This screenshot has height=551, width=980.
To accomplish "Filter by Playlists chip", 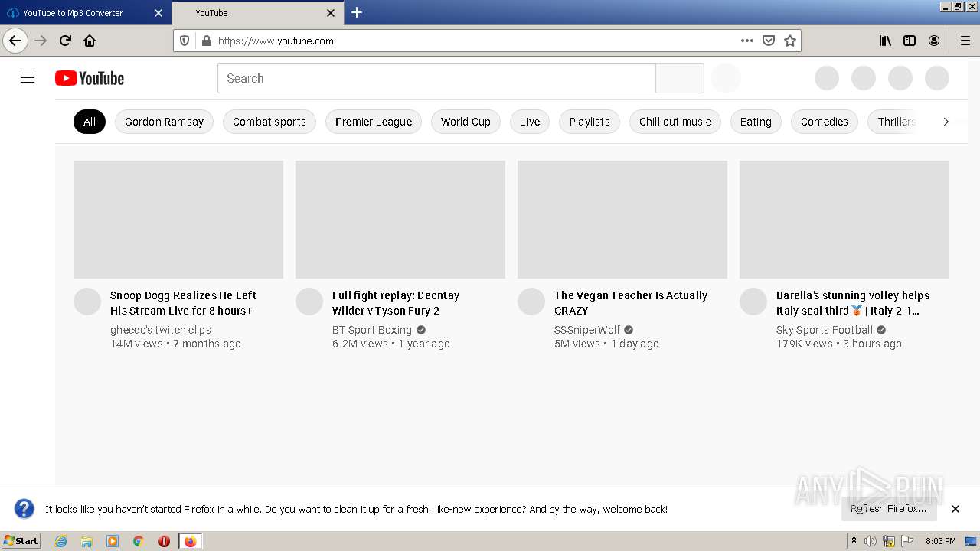I will pyautogui.click(x=590, y=122).
